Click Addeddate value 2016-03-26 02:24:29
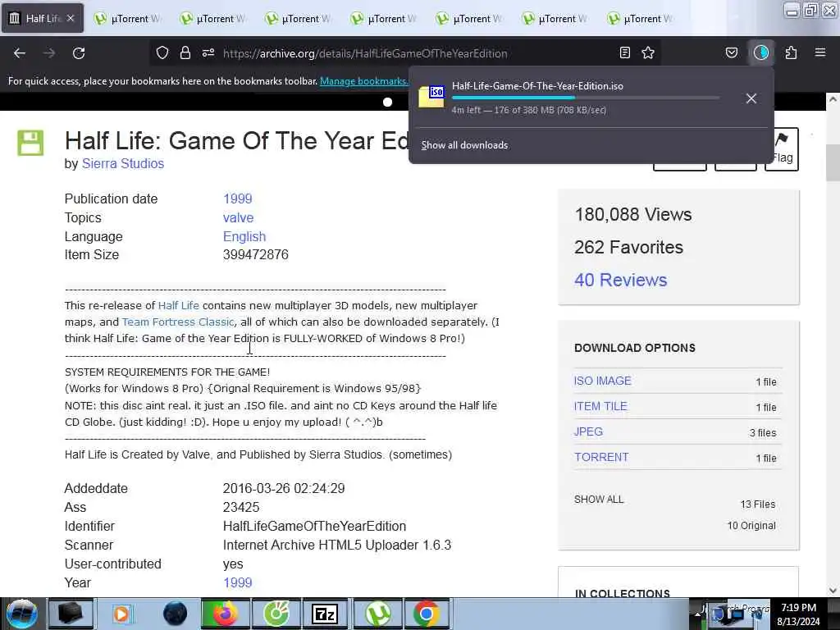840x630 pixels. point(283,489)
